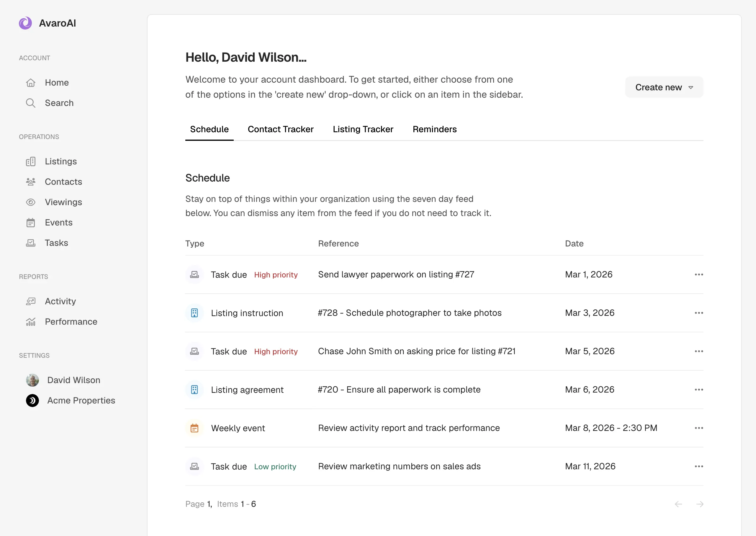Viewport: 756px width, 536px height.
Task: Switch to the Contact Tracker tab
Action: 281,129
